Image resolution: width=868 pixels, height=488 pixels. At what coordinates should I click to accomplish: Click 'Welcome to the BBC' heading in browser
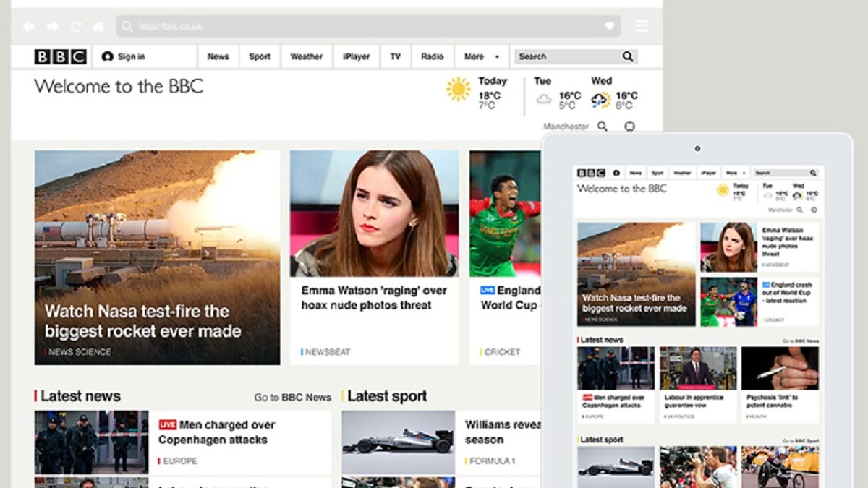(x=119, y=87)
